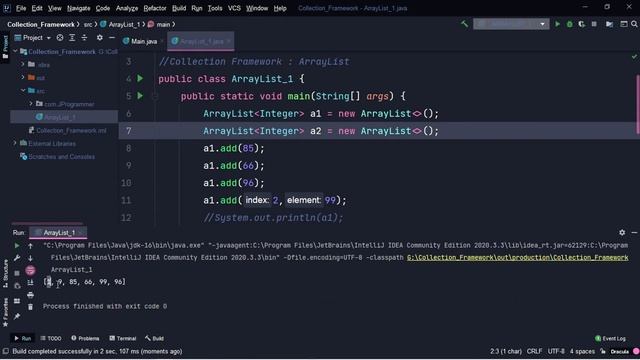Open Project panel options gear
Screen dimensions: 640x360
click(x=100, y=38)
